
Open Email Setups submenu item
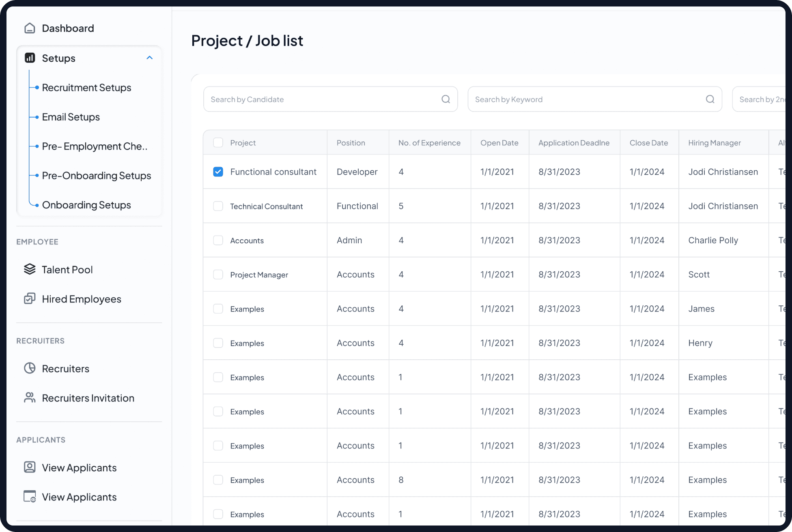(71, 117)
